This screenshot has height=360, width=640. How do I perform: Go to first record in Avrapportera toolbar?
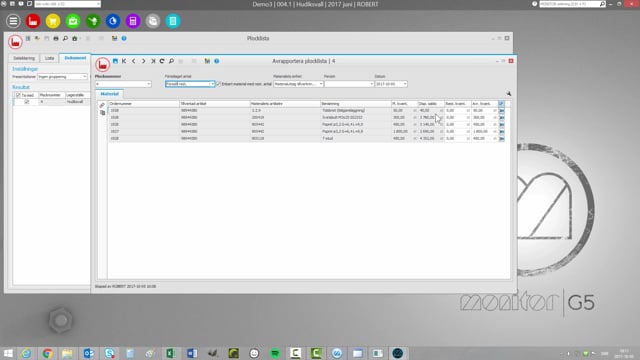click(124, 61)
